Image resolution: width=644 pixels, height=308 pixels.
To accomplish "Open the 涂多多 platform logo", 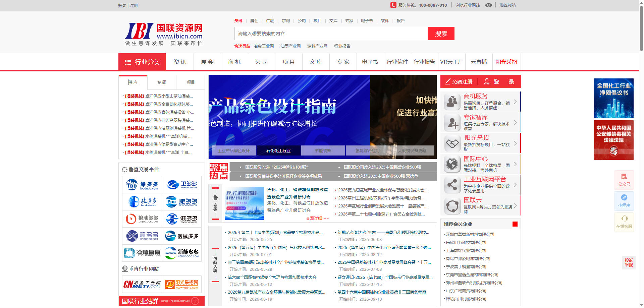I will coord(142,185).
